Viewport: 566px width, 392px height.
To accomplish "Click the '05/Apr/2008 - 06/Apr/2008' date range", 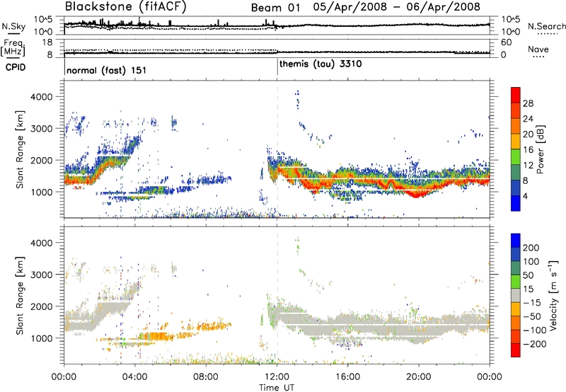I will tap(397, 7).
